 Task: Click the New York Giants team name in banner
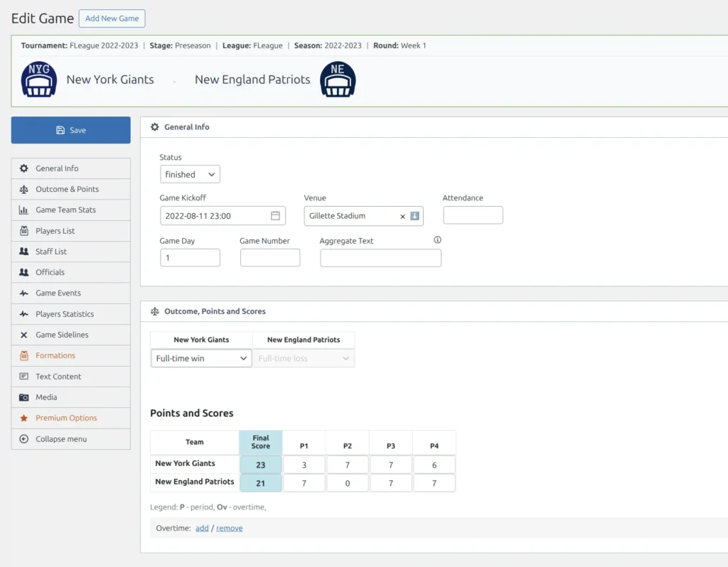click(110, 80)
